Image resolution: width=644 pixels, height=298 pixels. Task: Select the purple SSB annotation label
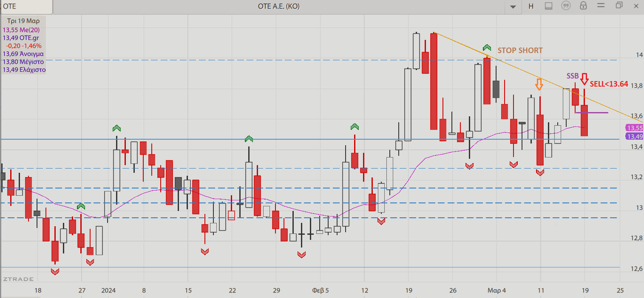pyautogui.click(x=573, y=76)
